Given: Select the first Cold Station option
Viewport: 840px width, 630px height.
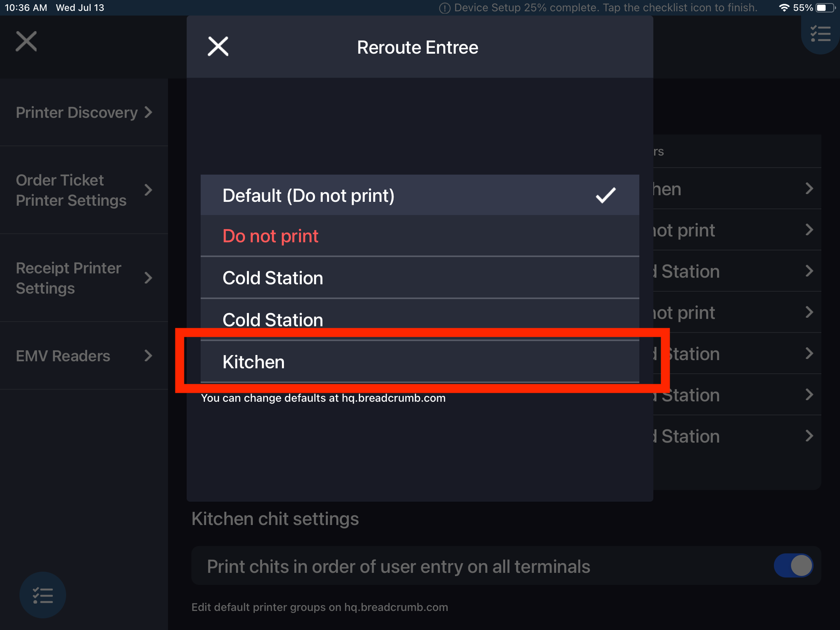Looking at the screenshot, I should point(272,278).
